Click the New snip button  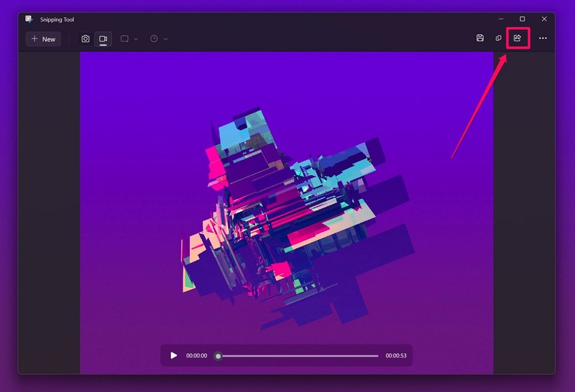pos(43,39)
